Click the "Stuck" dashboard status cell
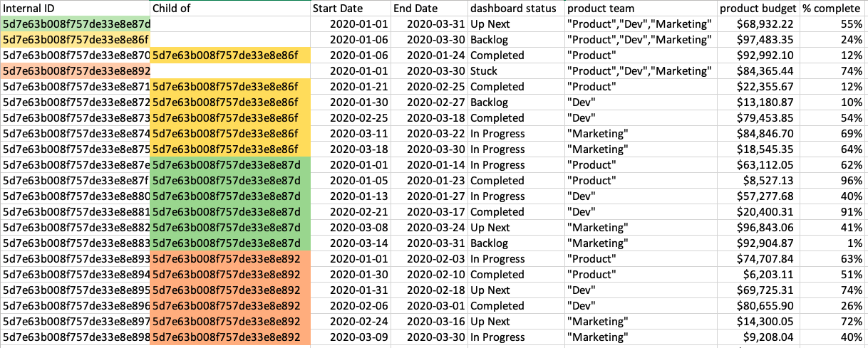 [x=484, y=71]
